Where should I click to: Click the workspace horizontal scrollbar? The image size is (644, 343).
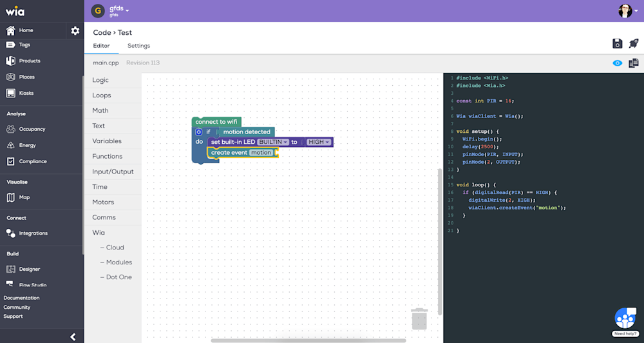pyautogui.click(x=308, y=340)
